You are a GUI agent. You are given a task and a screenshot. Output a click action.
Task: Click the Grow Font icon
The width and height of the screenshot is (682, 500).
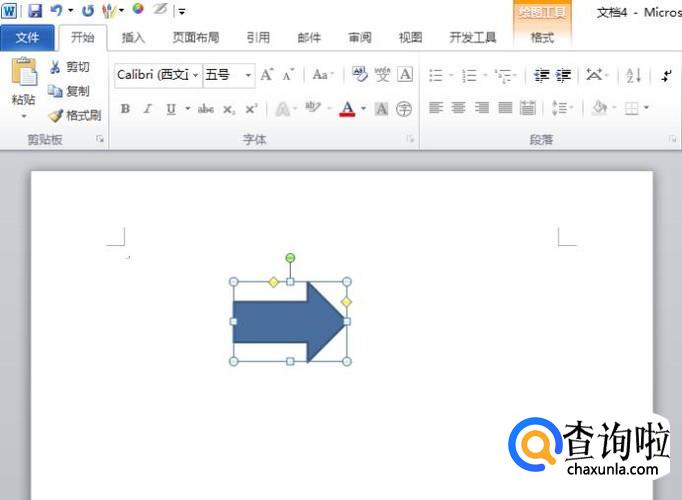(x=267, y=75)
